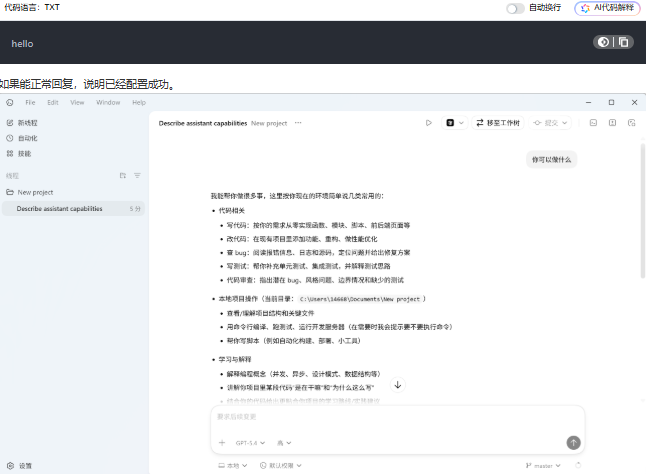The image size is (646, 474).
Task: Open the File menu
Action: point(30,103)
